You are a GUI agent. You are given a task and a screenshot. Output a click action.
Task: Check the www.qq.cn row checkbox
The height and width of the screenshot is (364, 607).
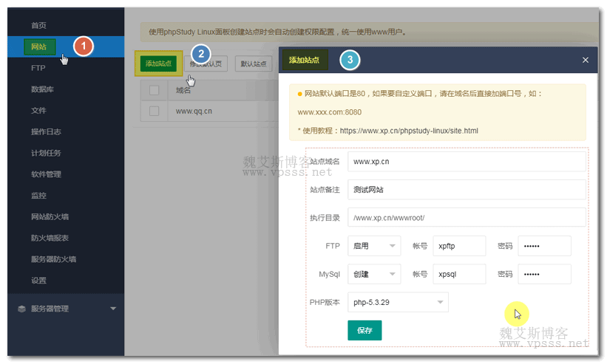[155, 111]
